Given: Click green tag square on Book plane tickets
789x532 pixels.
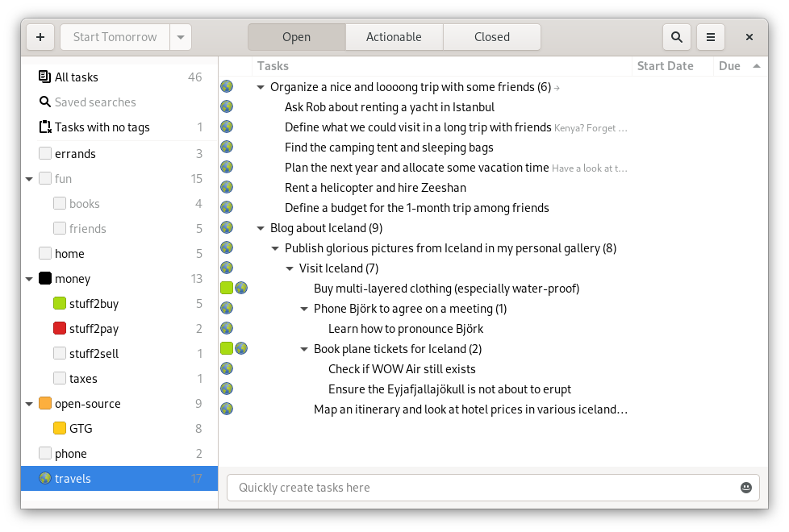Looking at the screenshot, I should (227, 348).
